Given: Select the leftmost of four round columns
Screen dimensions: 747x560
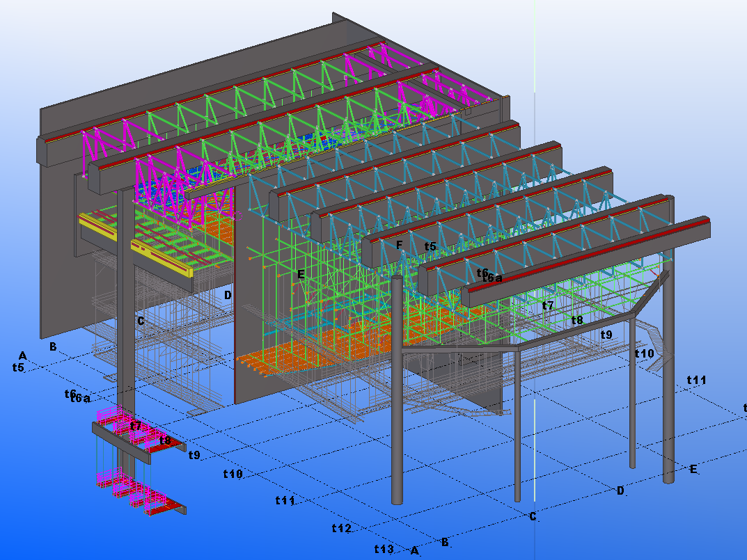Looking at the screenshot, I should click(396, 417).
